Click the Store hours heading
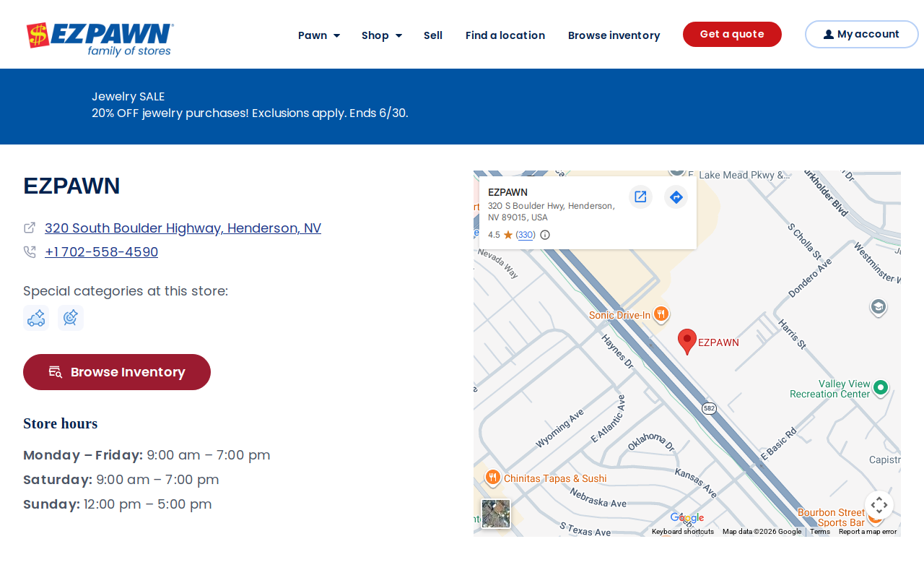Viewport: 924px width, 578px height. point(61,423)
